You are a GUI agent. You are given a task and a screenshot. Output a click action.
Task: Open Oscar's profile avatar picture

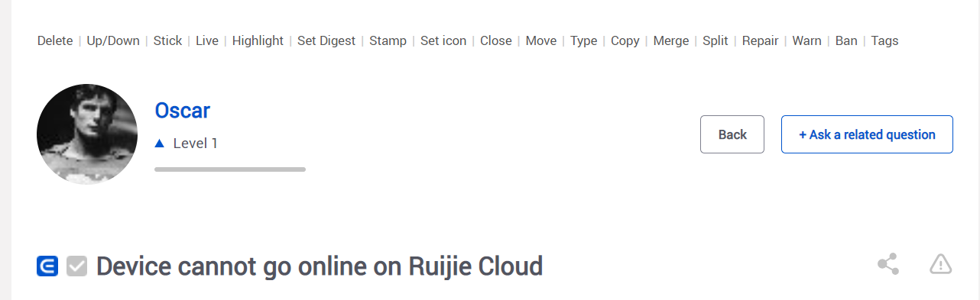(87, 134)
